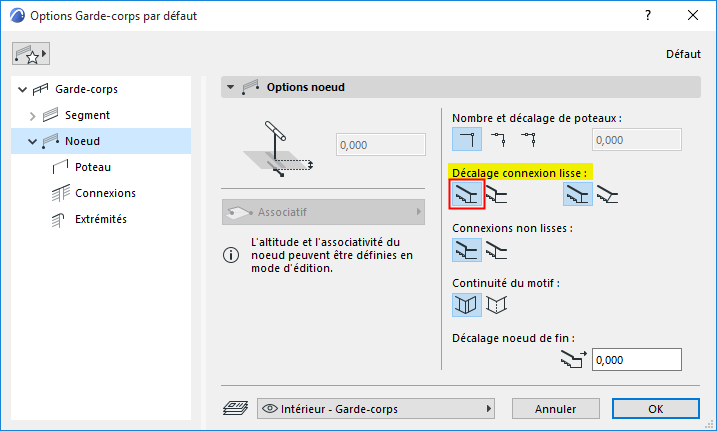Click the red-highlighted smooth connection offset icon
The width and height of the screenshot is (717, 431).
coord(467,194)
